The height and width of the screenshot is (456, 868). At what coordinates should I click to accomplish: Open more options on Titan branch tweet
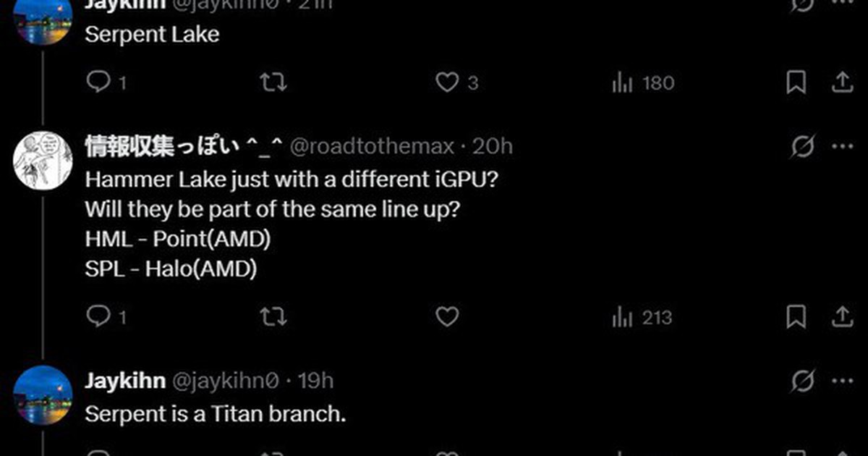click(x=843, y=381)
